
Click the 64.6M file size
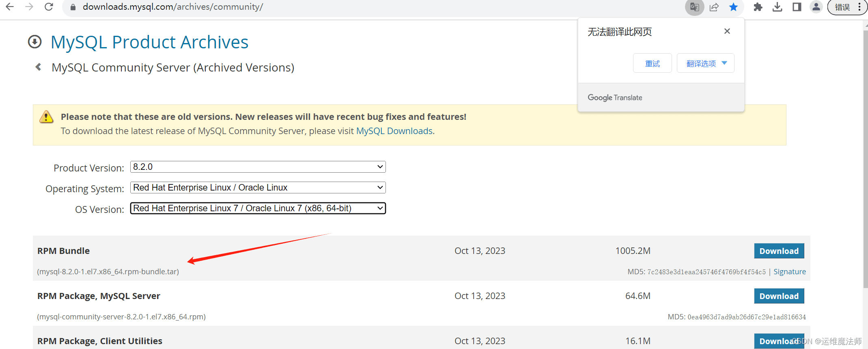click(638, 296)
